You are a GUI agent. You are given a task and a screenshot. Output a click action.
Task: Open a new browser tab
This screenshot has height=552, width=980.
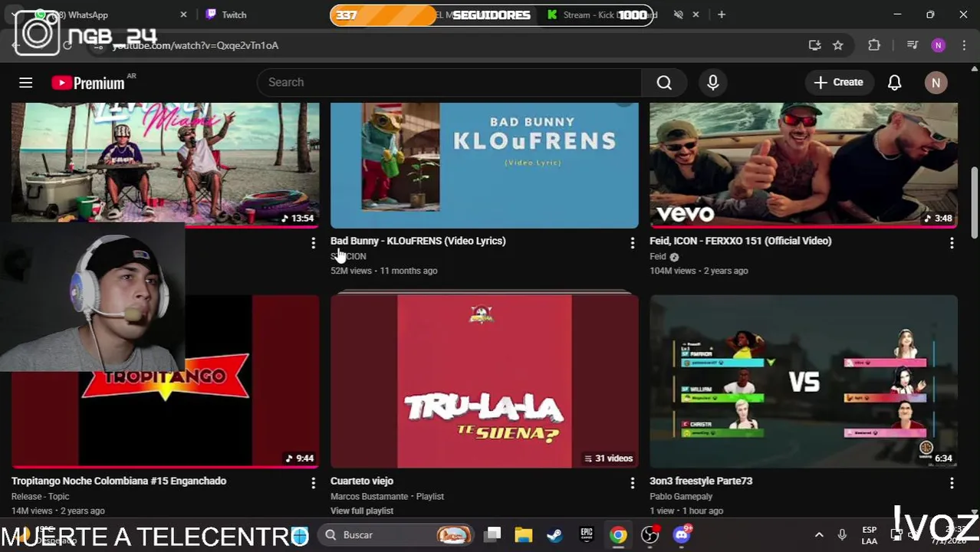[722, 15]
